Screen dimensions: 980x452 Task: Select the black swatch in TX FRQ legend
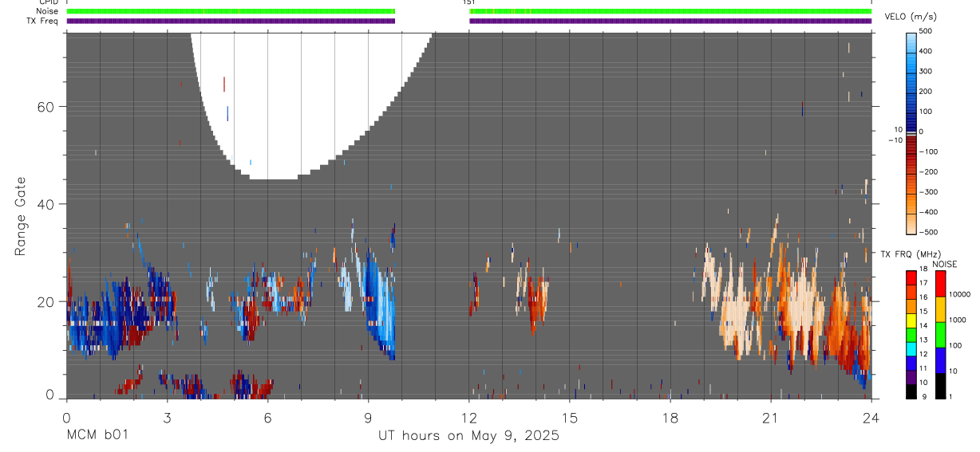[911, 392]
